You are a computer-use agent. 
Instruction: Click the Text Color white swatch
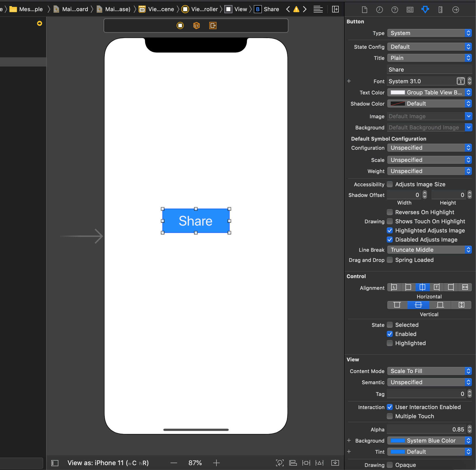coord(398,93)
